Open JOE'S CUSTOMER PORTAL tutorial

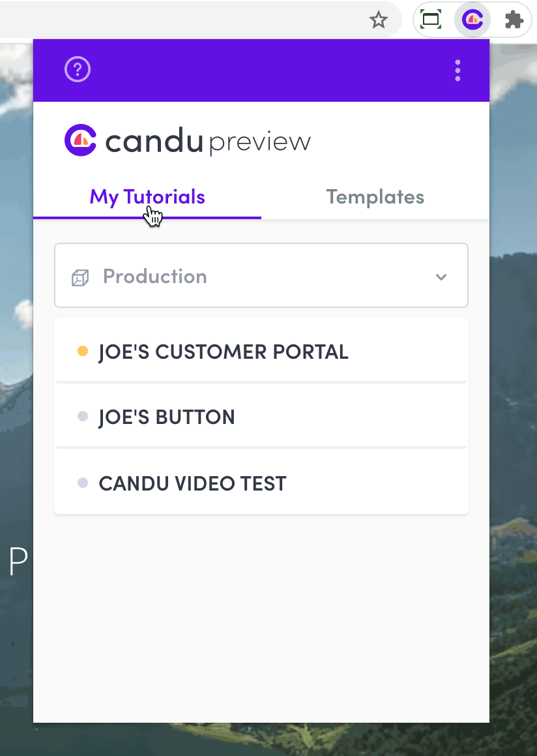coord(224,352)
